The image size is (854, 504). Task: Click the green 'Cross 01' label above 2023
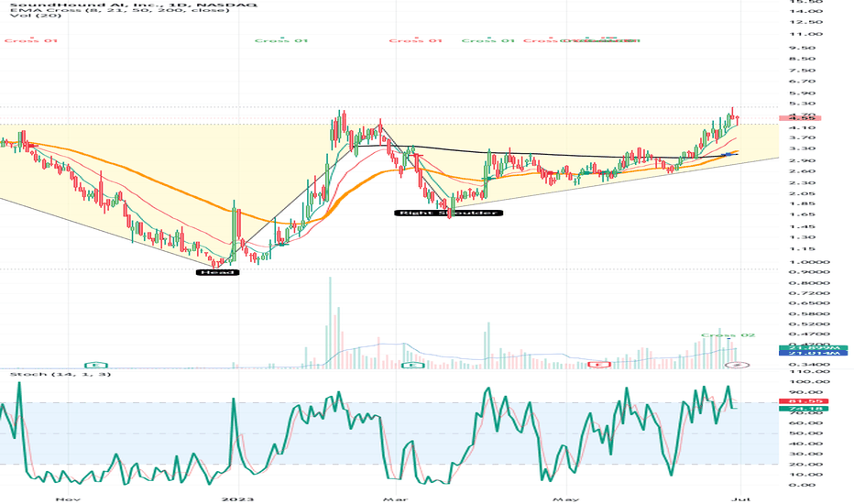click(281, 41)
